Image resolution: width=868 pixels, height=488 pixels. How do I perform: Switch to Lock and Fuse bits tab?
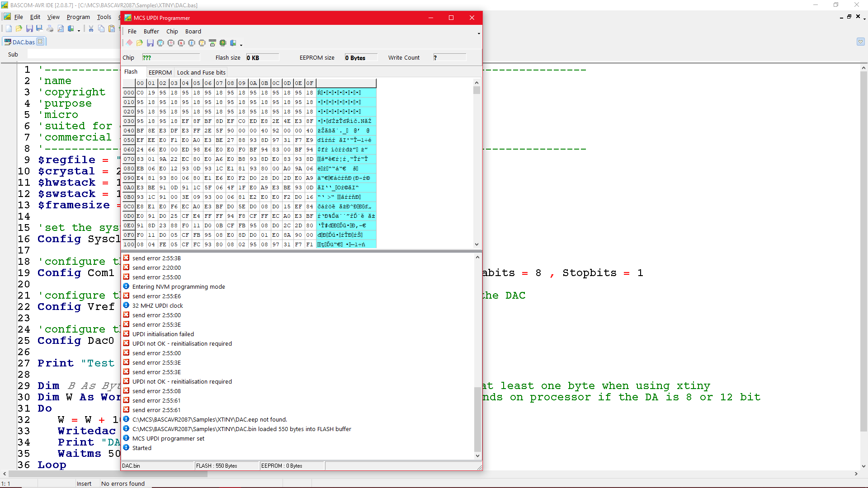(201, 72)
